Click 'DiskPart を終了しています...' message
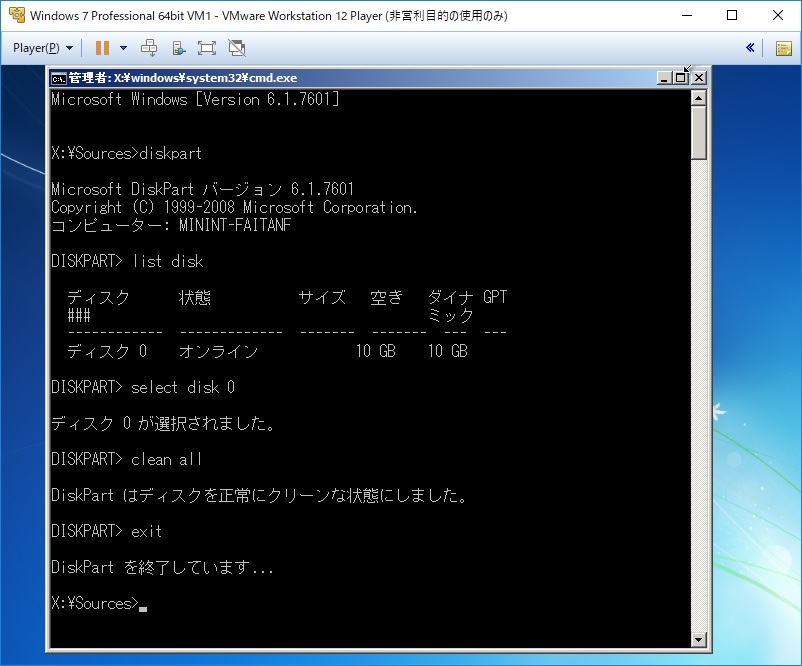 tap(163, 567)
